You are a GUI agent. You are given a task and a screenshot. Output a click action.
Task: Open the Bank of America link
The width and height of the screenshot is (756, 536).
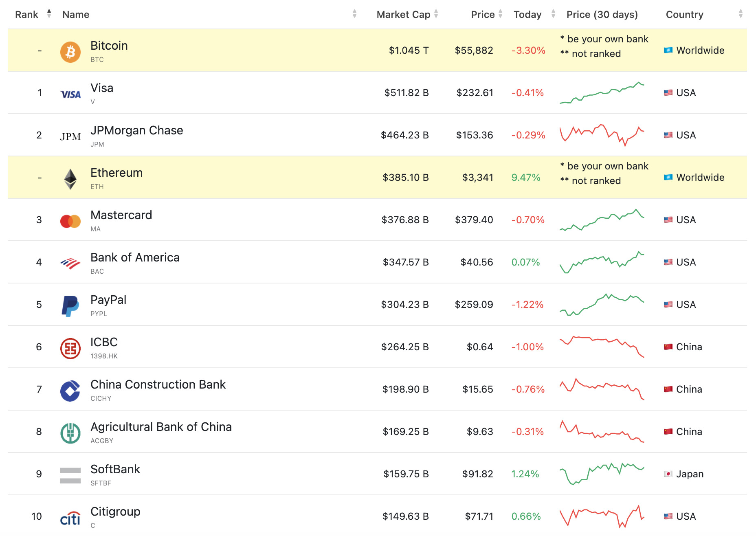click(x=135, y=257)
